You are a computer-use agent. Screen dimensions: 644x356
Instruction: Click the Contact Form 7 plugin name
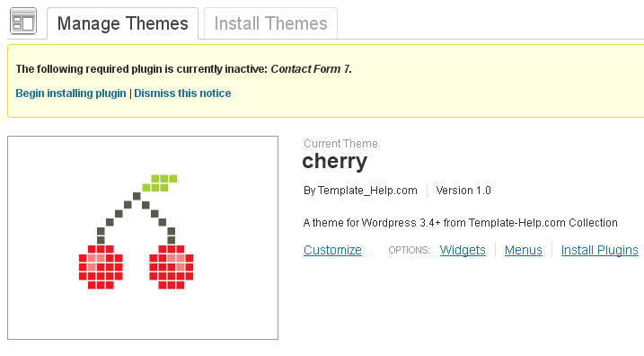[311, 69]
